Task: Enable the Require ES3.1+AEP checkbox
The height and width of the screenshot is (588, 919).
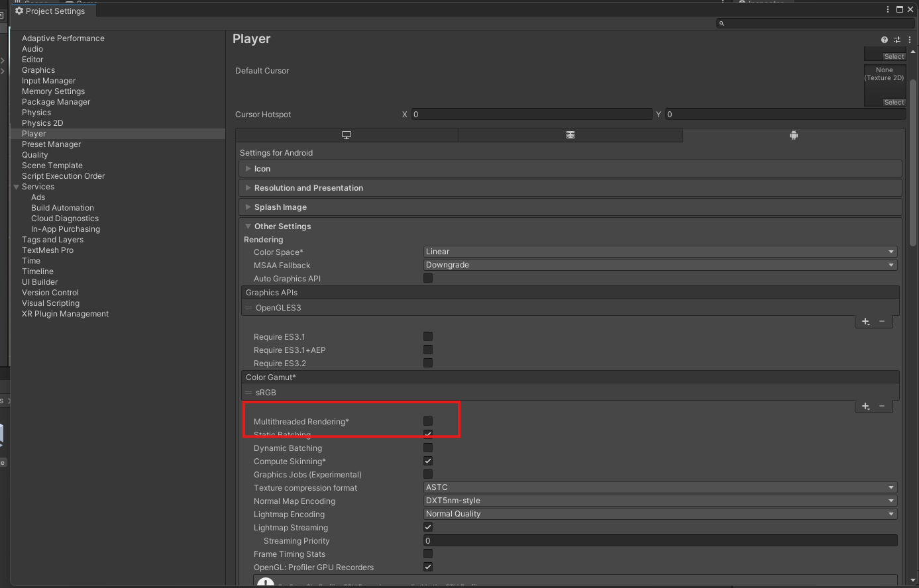Action: [x=428, y=350]
